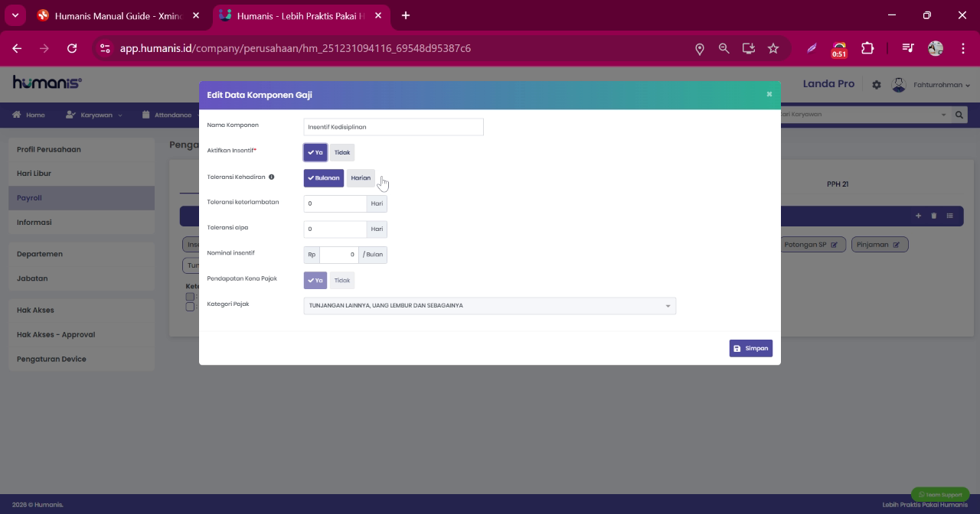Click the site information icon

105,48
